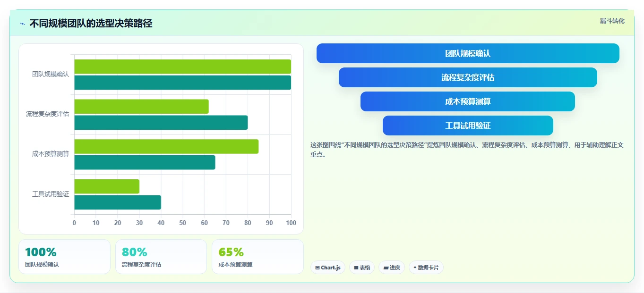Image resolution: width=644 pixels, height=293 pixels.
Task: Open the 100% stat card
Action: 64,257
